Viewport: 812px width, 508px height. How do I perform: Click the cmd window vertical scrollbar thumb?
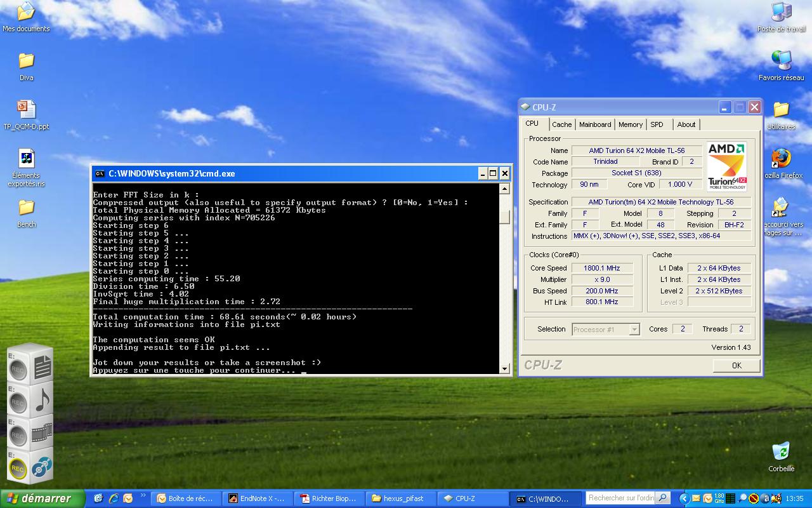[505, 217]
